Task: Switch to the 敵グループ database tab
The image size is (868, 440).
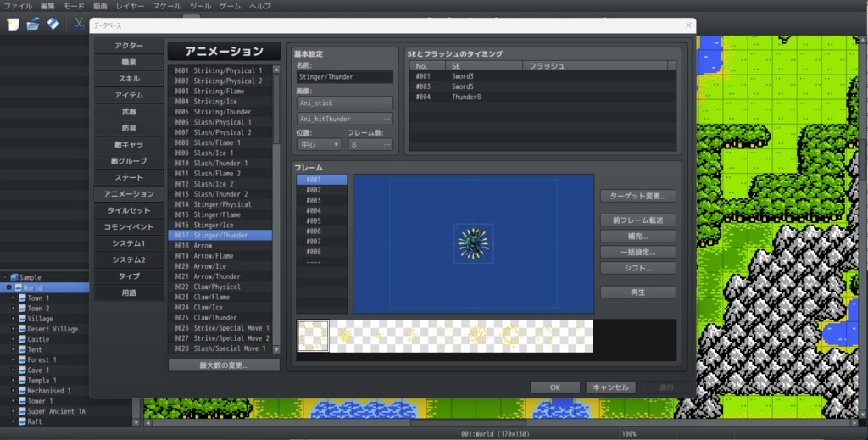Action: click(x=129, y=161)
